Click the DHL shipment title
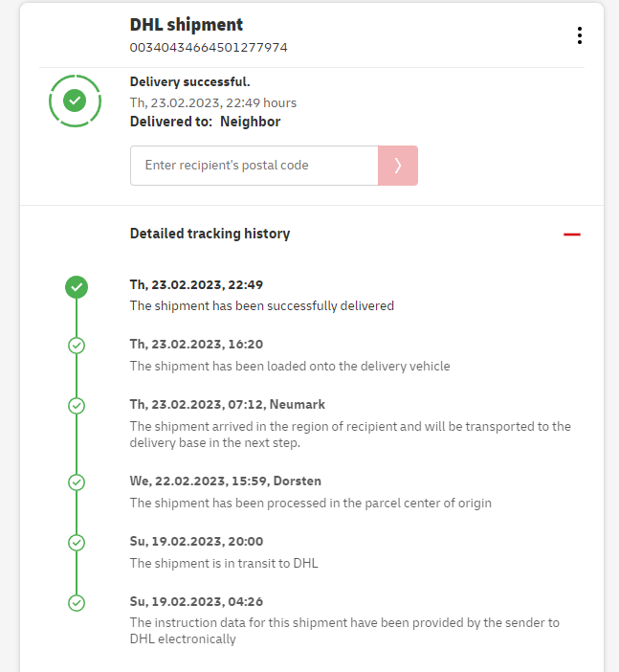The width and height of the screenshot is (619, 672). pyautogui.click(x=187, y=25)
